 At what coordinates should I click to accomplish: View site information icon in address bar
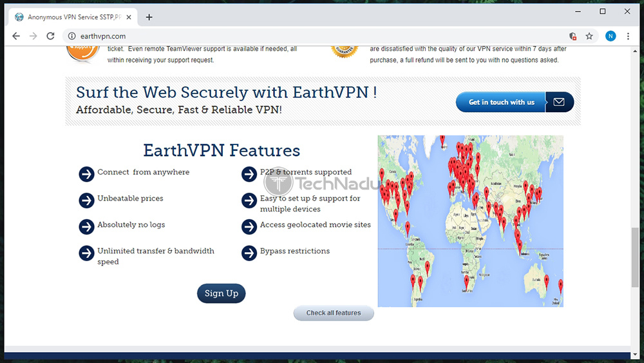(x=72, y=36)
